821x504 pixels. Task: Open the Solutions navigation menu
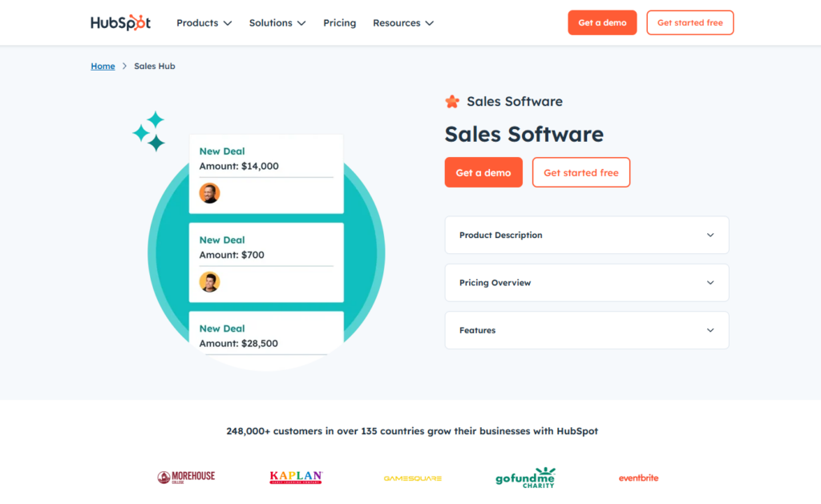click(x=277, y=23)
